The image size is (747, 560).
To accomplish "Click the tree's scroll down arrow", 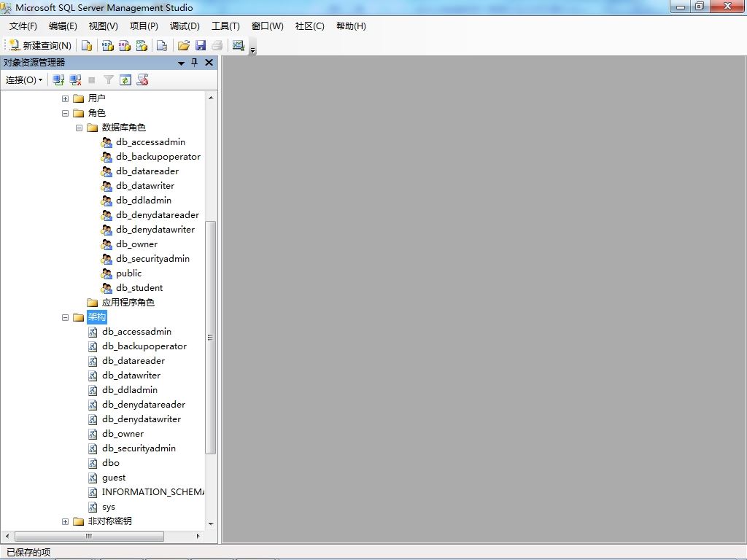I will pyautogui.click(x=211, y=524).
